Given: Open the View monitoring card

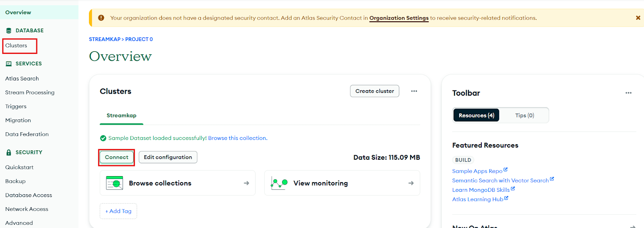Looking at the screenshot, I should [x=342, y=183].
